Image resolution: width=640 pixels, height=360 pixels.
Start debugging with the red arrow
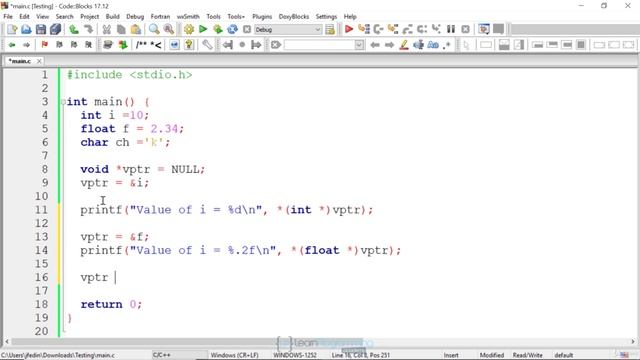[x=349, y=29]
